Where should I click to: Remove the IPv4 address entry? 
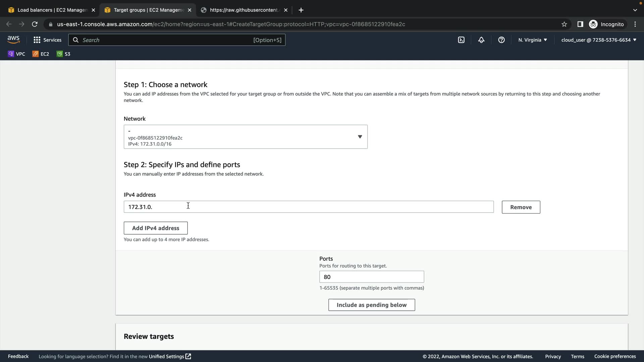521,207
